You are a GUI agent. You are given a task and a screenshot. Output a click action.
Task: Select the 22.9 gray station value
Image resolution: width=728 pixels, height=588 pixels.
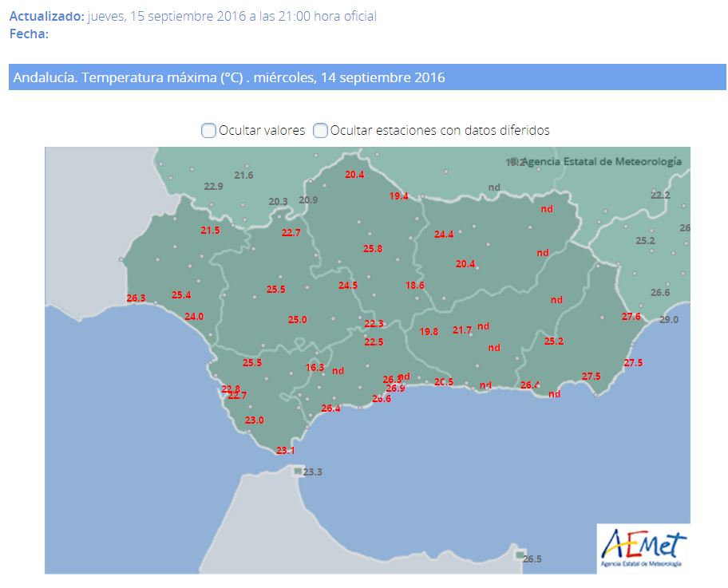214,187
